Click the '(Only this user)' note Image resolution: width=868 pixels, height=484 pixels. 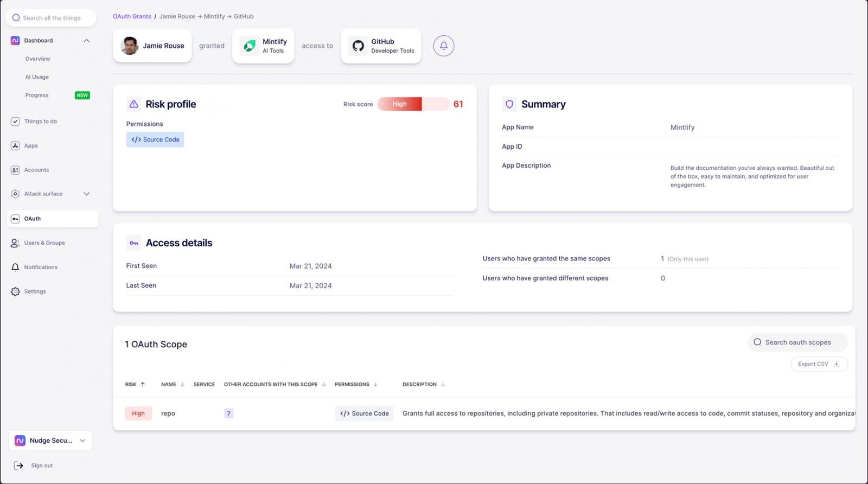[688, 259]
